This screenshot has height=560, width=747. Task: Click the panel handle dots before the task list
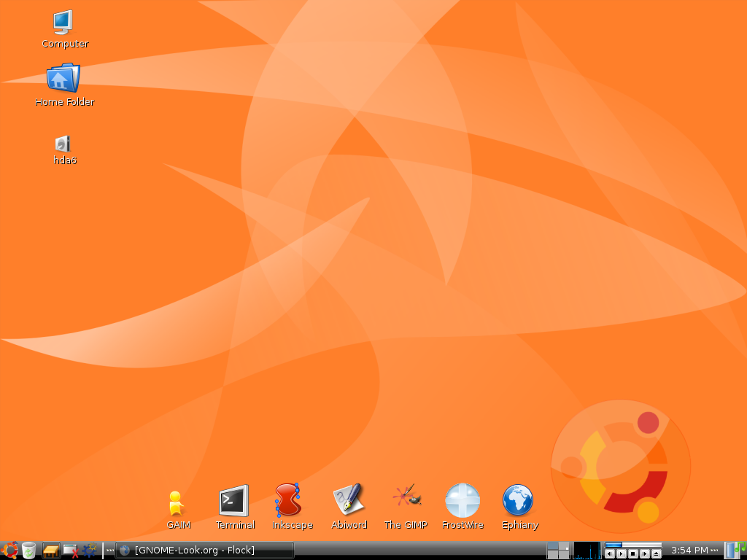coord(110,551)
